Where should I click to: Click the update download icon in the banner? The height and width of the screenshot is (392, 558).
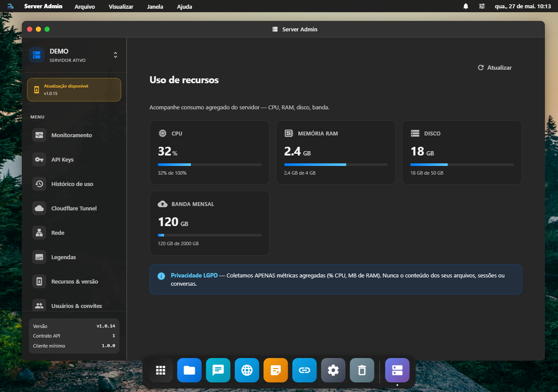pyautogui.click(x=37, y=90)
